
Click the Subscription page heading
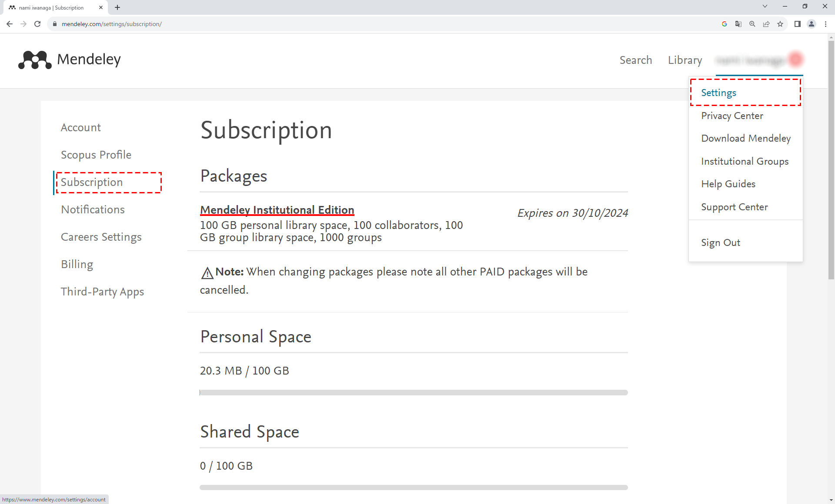pos(266,130)
